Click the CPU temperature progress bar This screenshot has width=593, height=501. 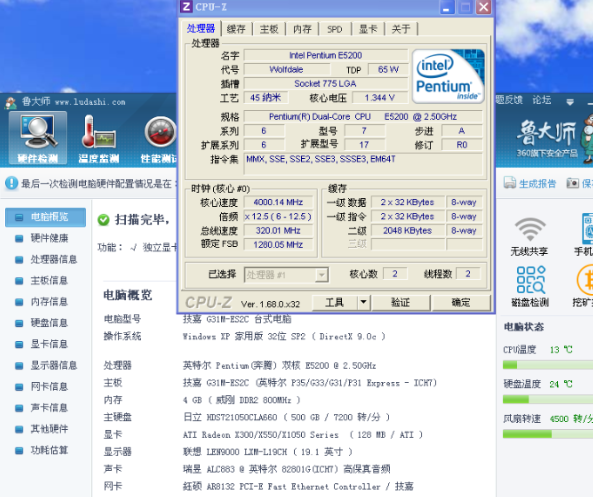click(x=548, y=365)
